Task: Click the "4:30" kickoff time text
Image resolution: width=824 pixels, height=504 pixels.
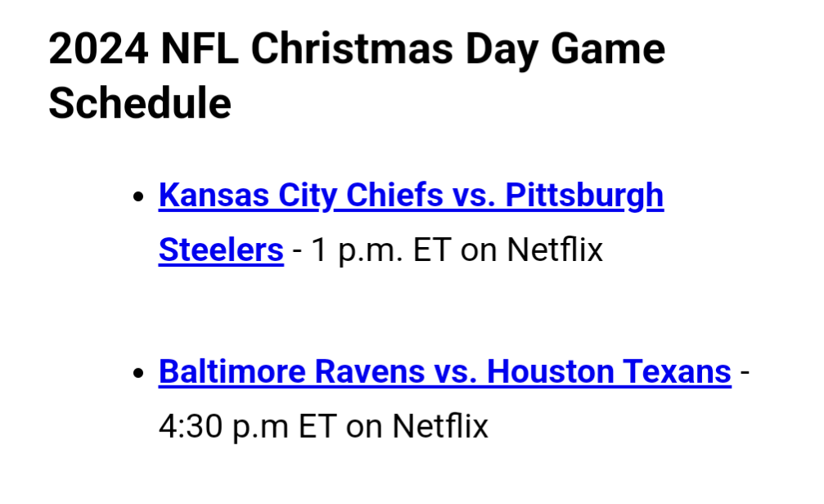Action: 190,426
